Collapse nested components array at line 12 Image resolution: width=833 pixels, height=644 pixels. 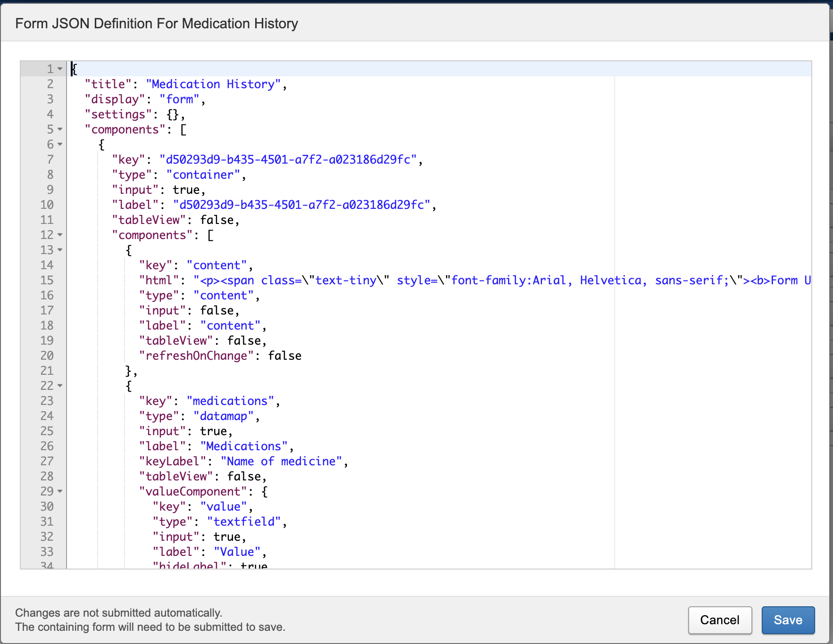[x=60, y=235]
